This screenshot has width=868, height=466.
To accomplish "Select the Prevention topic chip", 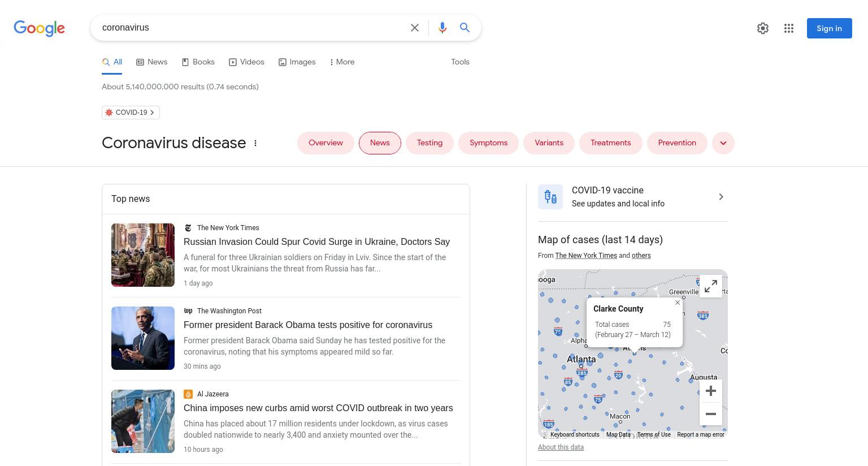I will pyautogui.click(x=677, y=143).
